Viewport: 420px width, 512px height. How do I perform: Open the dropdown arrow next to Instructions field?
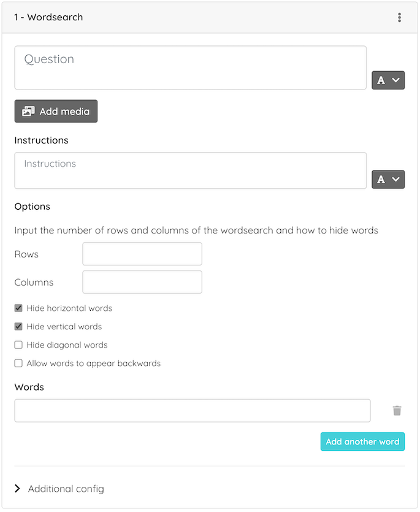coord(395,179)
